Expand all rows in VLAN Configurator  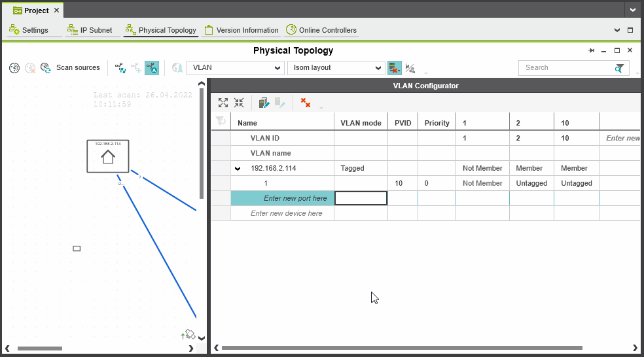[x=223, y=103]
